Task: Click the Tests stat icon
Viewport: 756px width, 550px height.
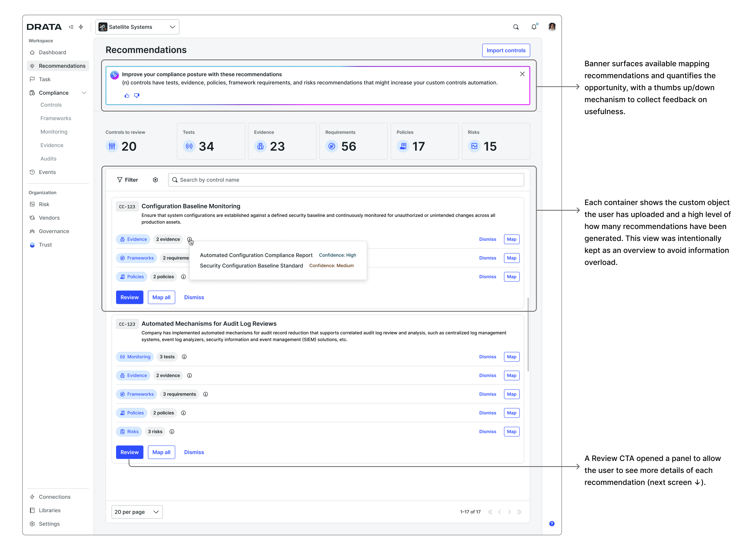Action: [x=189, y=146]
